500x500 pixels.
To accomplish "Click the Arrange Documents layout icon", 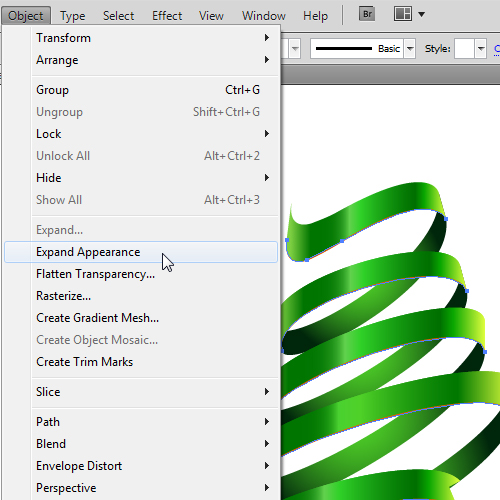I will pos(403,14).
